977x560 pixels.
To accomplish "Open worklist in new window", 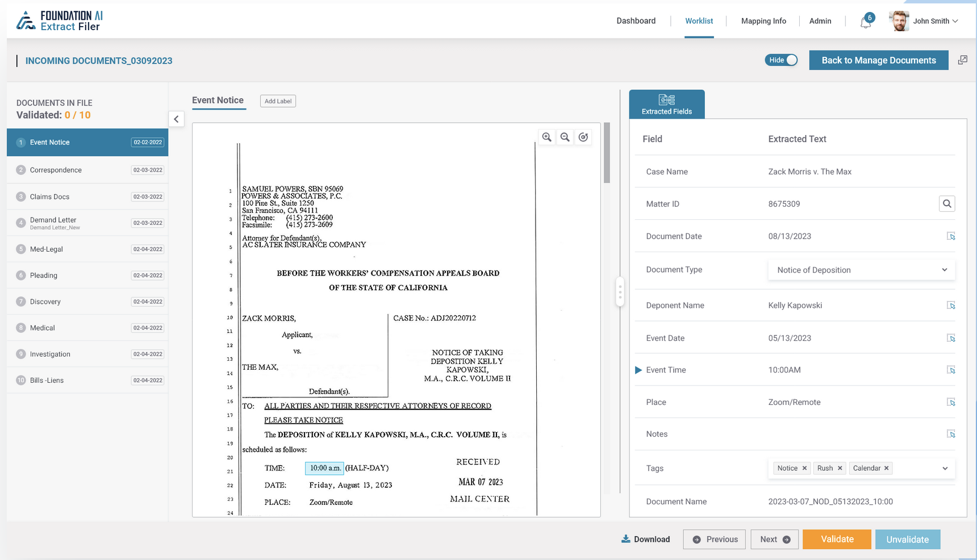I will pos(963,60).
